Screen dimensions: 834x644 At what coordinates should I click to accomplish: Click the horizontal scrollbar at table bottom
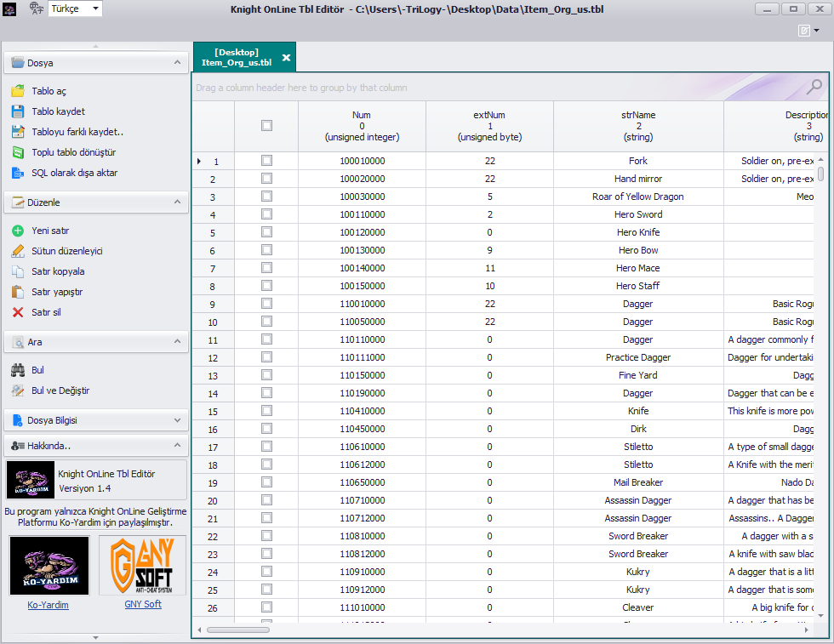point(237,630)
